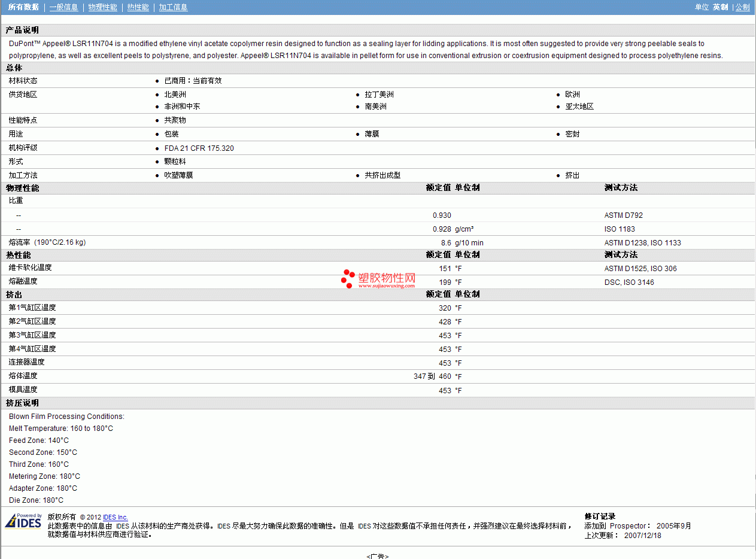The height and width of the screenshot is (559, 756).
Task: Open the IDES Inc. copyright link
Action: tap(116, 517)
